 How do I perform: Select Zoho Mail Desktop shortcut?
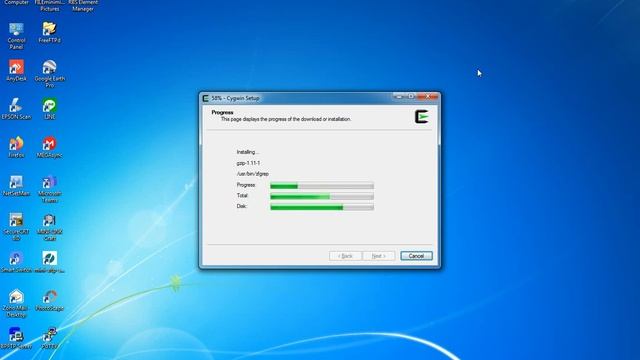click(x=16, y=303)
